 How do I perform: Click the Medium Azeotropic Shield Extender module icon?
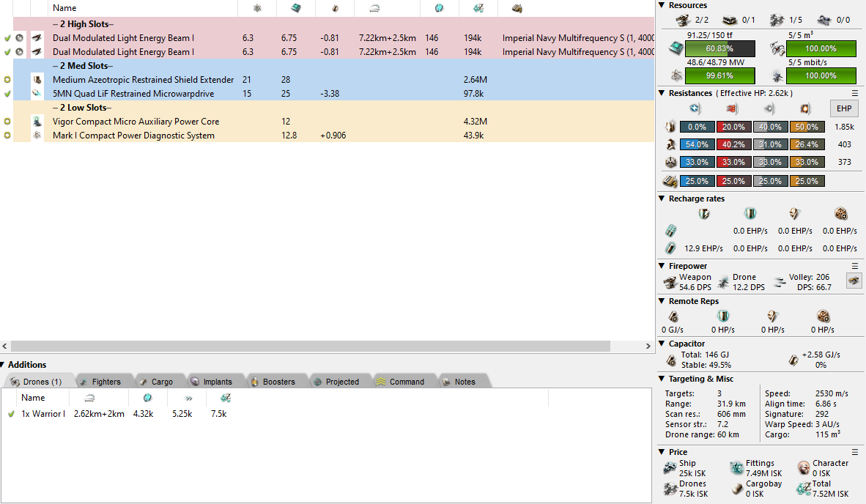point(37,80)
